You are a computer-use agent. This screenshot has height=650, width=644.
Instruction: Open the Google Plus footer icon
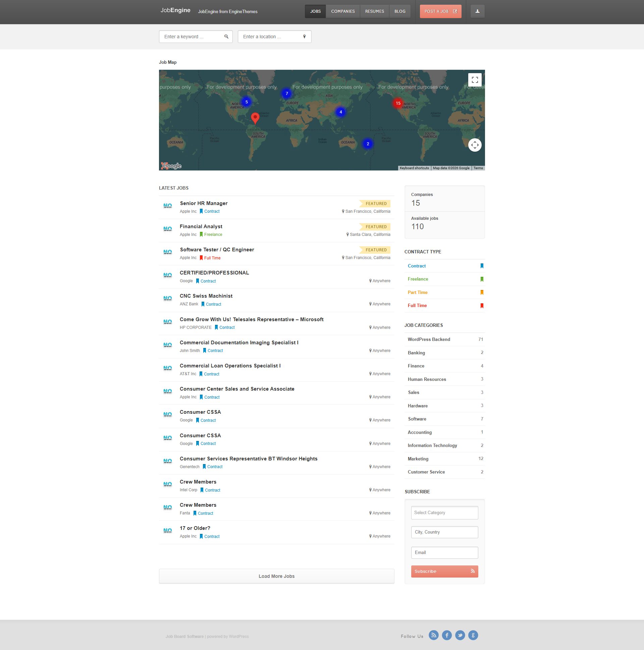[473, 635]
